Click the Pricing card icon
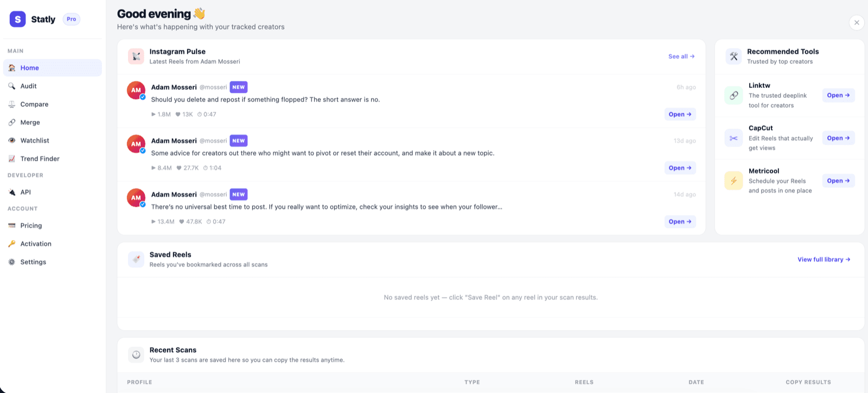Screen dimensions: 868x393 pos(12,225)
